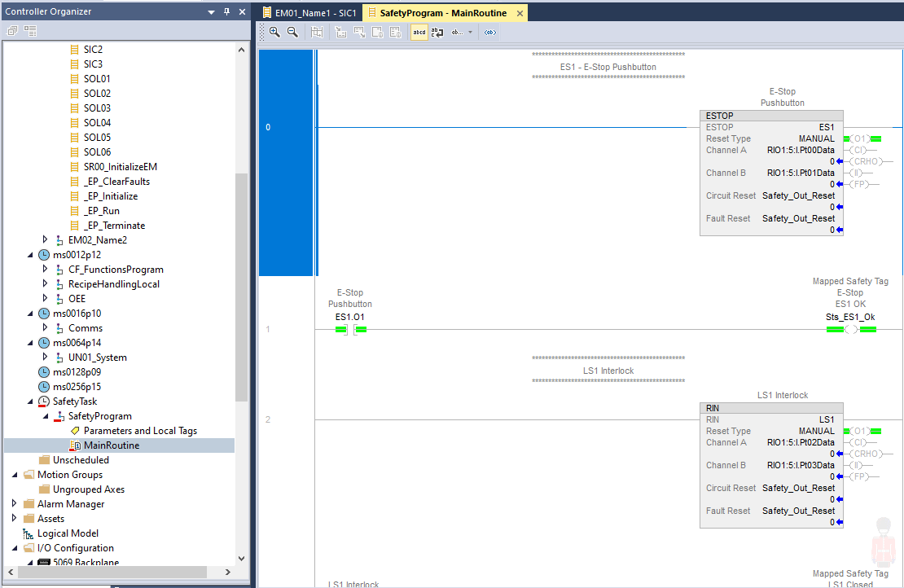Open Parameters and Local Tags
Image resolution: width=904 pixels, height=588 pixels.
140,431
